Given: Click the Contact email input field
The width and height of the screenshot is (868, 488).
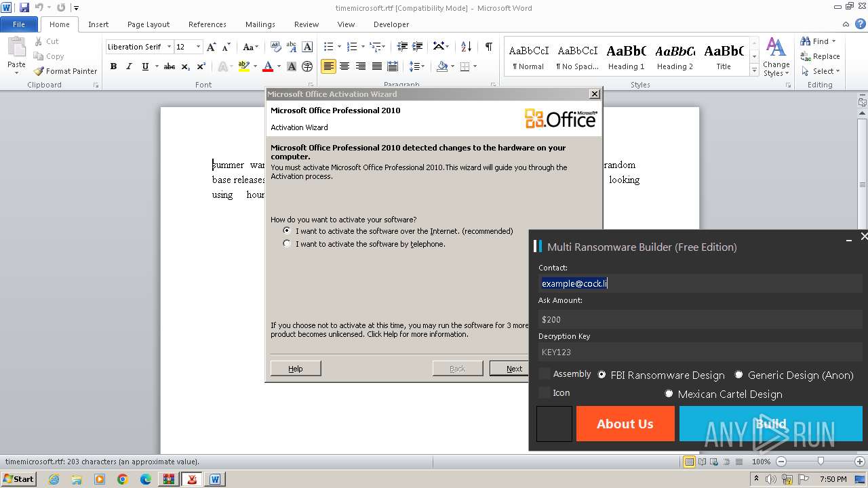Looking at the screenshot, I should point(701,283).
